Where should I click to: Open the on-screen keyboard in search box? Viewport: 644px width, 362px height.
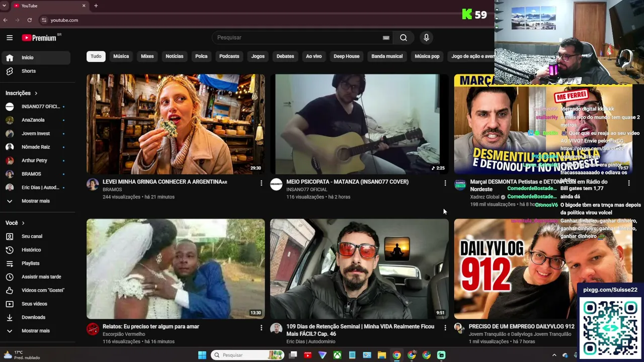[386, 38]
